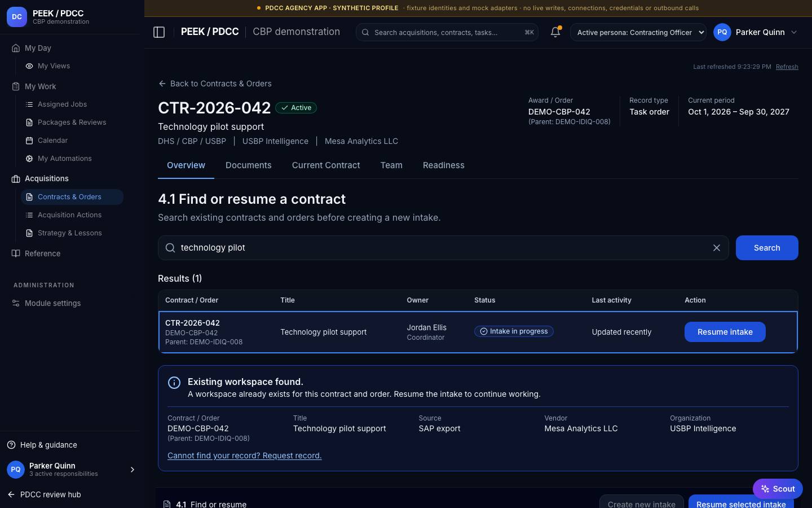Screen dimensions: 812x508
Task: Click the Calendar icon in sidebar
Action: 29,141
